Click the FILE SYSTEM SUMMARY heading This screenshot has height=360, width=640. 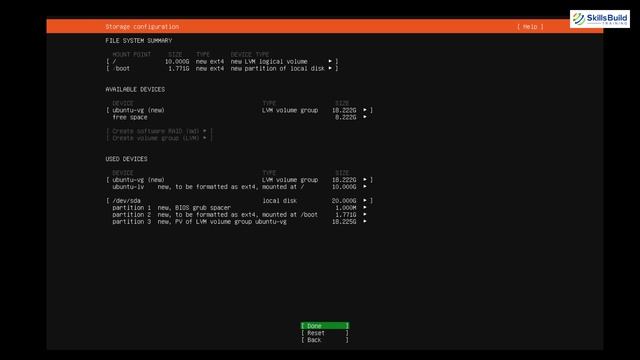pos(139,40)
